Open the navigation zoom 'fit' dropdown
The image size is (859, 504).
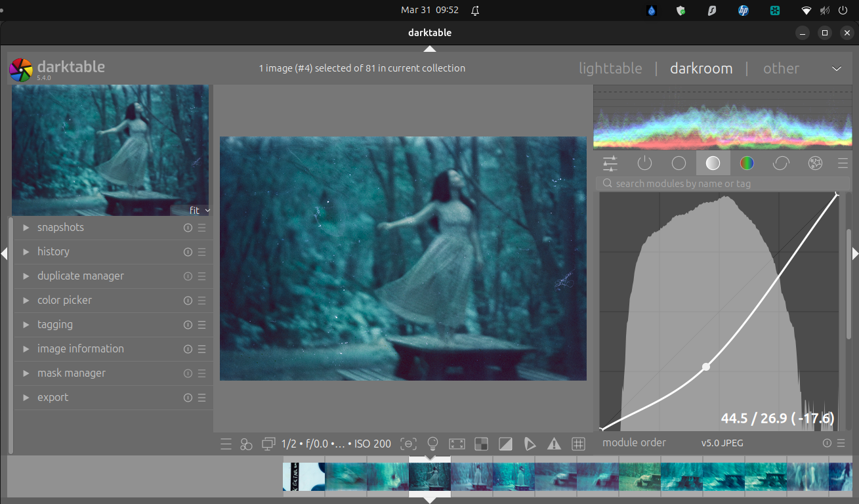point(199,211)
